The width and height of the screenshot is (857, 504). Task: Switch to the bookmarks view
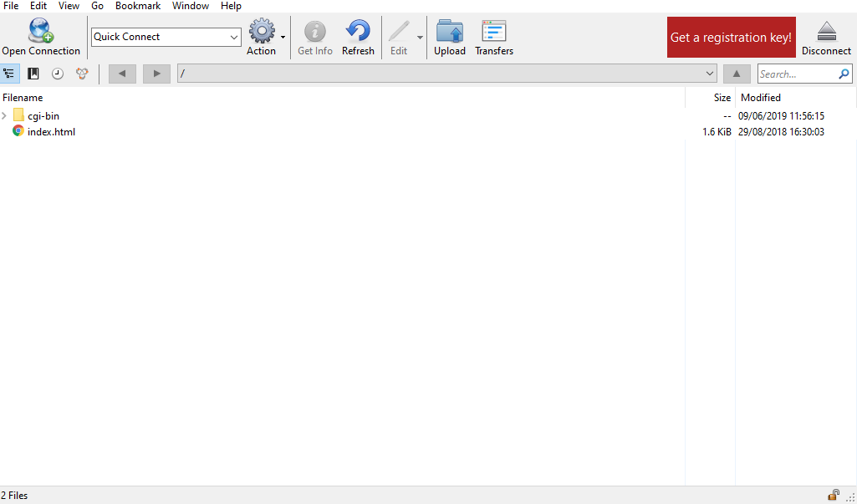click(x=33, y=74)
